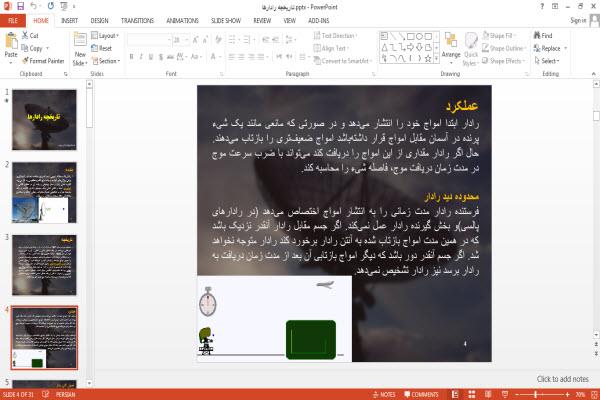
Task: Click COMMENTS button in status bar
Action: pyautogui.click(x=421, y=394)
